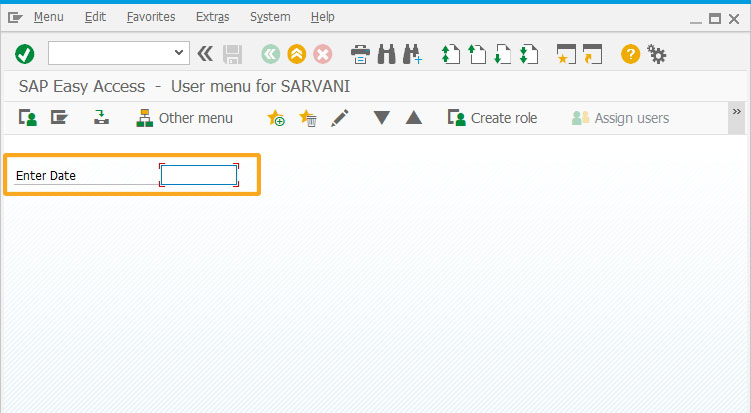Click the Create New Session icon
Screen dimensions: 751x413
(x=566, y=54)
